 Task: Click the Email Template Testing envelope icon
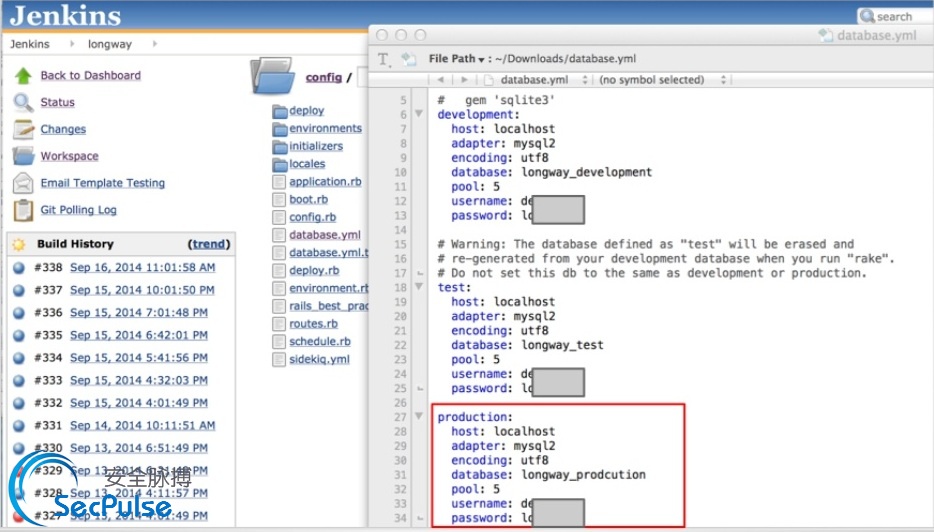click(x=23, y=183)
